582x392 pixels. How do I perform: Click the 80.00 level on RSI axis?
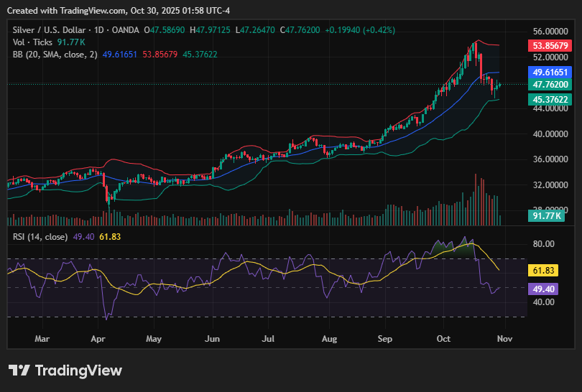544,244
